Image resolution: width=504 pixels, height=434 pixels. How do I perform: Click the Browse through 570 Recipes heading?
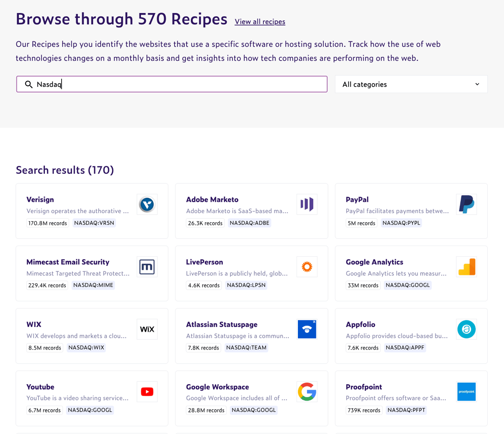click(121, 19)
